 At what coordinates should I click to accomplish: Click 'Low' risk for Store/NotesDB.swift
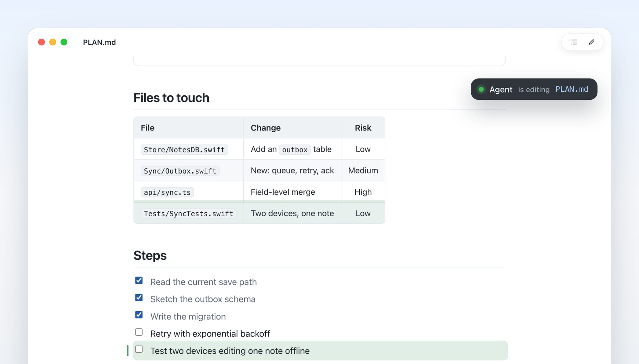pyautogui.click(x=363, y=149)
